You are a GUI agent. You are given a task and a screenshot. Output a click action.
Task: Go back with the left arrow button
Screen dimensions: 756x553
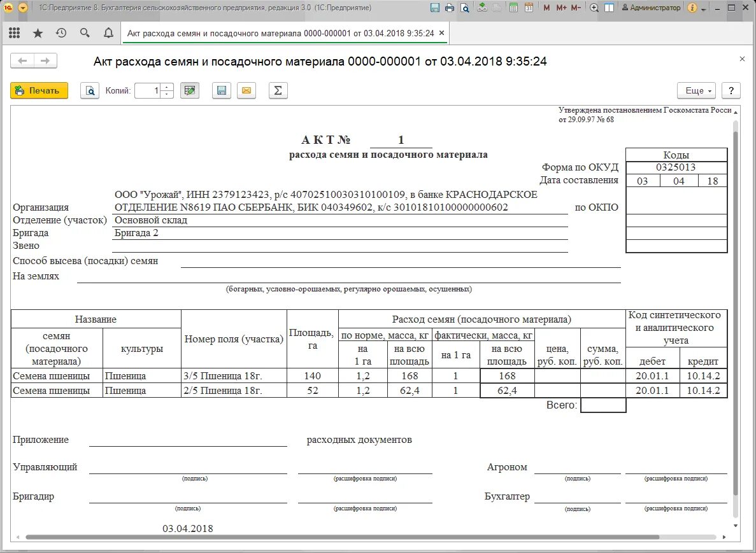tap(22, 60)
